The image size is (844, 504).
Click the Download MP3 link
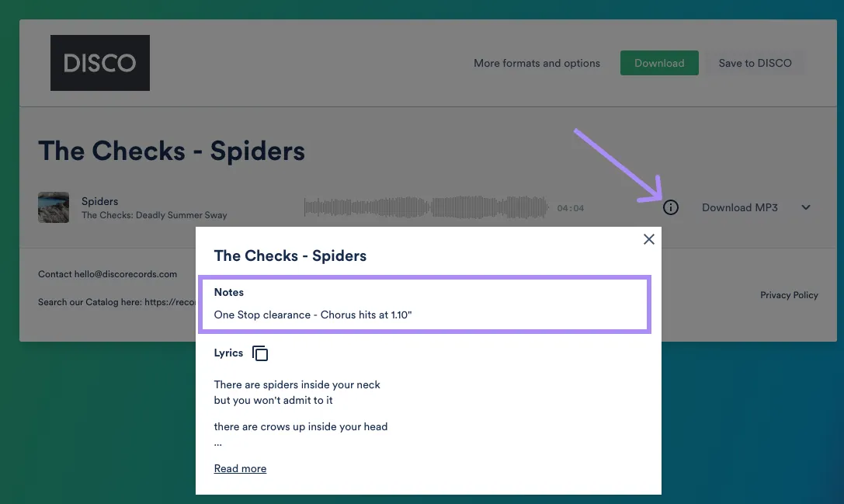(x=739, y=208)
